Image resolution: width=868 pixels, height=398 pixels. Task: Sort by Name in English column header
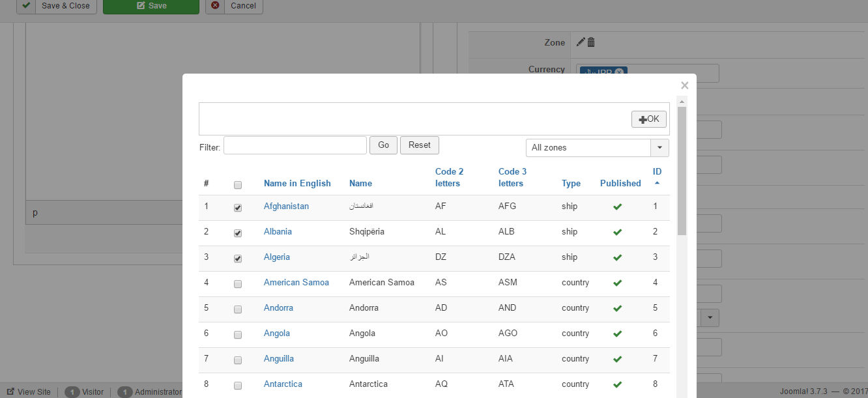tap(297, 184)
